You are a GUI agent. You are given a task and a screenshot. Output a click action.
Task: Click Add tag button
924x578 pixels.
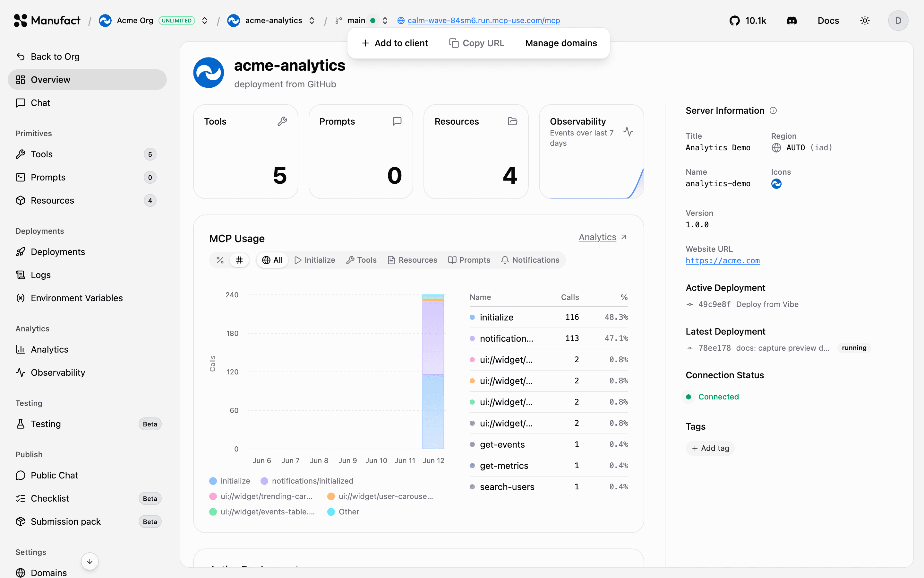pyautogui.click(x=710, y=448)
